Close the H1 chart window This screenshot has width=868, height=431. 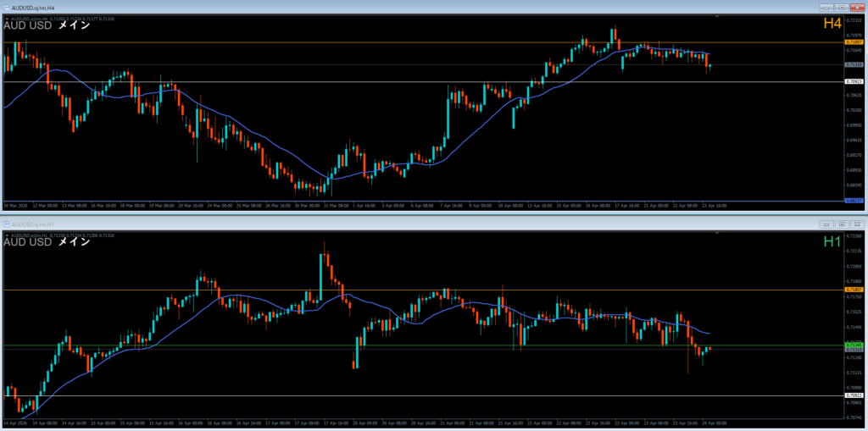[857, 224]
